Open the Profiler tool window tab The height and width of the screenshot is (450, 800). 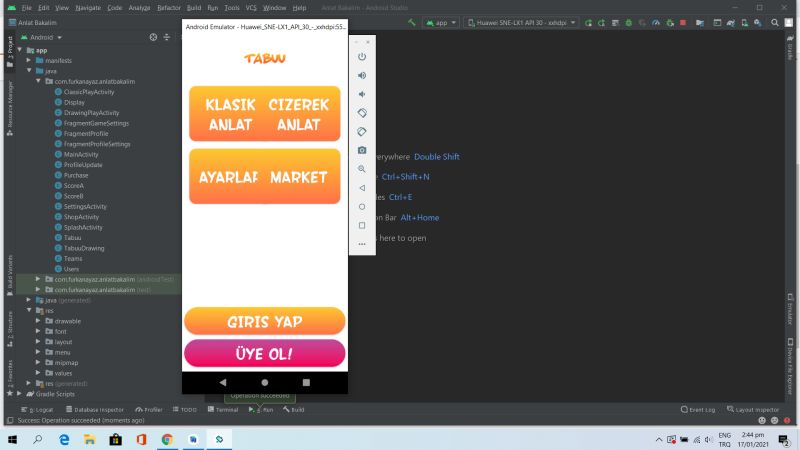point(149,409)
